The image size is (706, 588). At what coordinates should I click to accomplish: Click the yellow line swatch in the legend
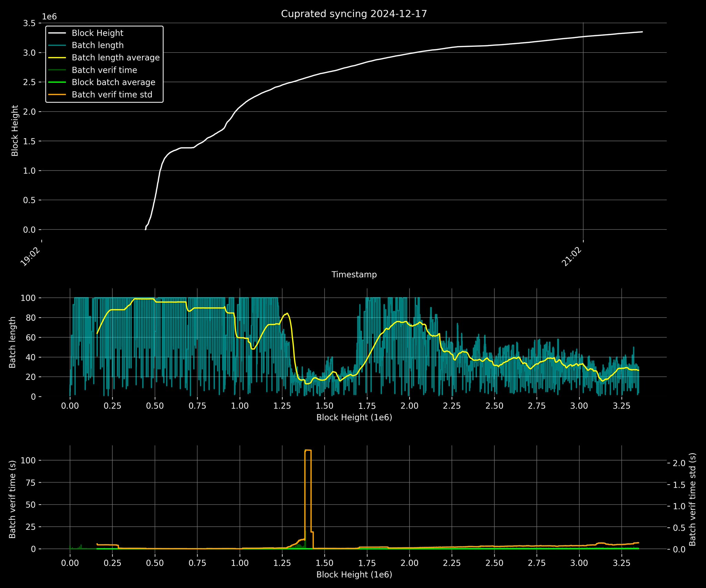(57, 58)
